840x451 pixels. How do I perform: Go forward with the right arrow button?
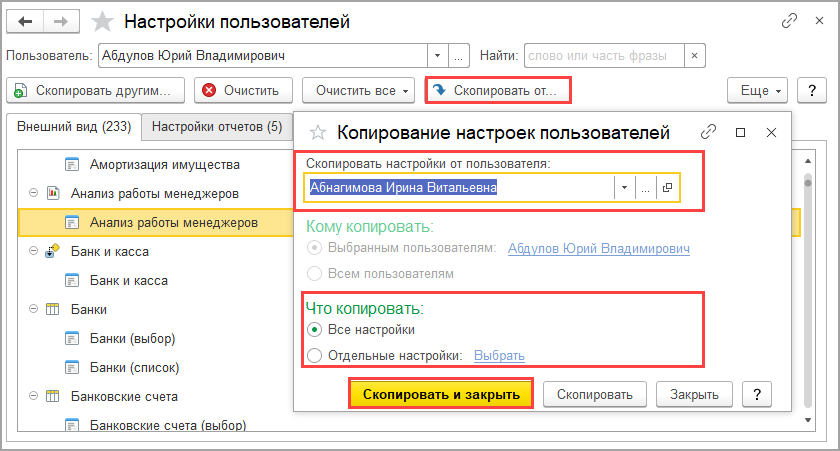[x=61, y=21]
